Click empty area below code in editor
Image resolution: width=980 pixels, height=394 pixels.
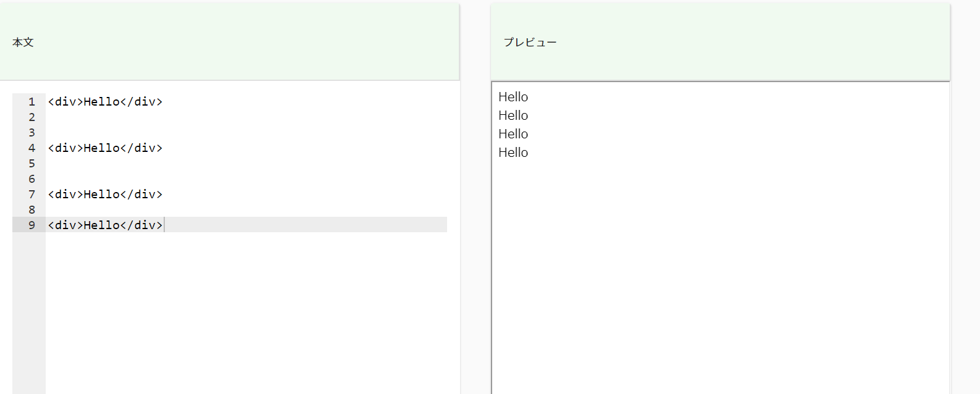tap(247, 312)
